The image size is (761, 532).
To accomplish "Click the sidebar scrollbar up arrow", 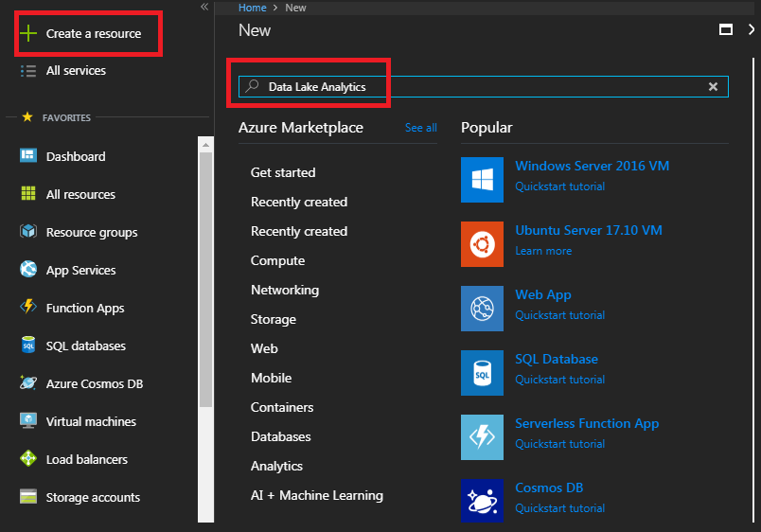I will (205, 145).
